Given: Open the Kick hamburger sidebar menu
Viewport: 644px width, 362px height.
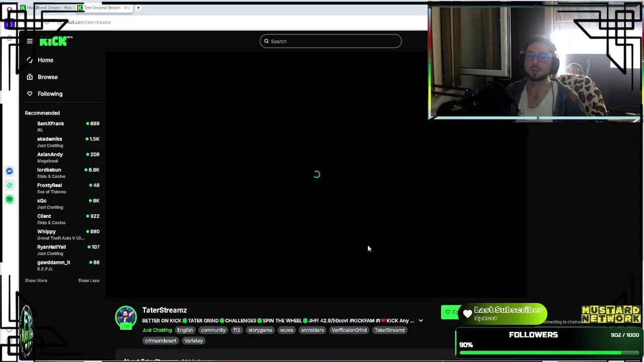Looking at the screenshot, I should [30, 41].
